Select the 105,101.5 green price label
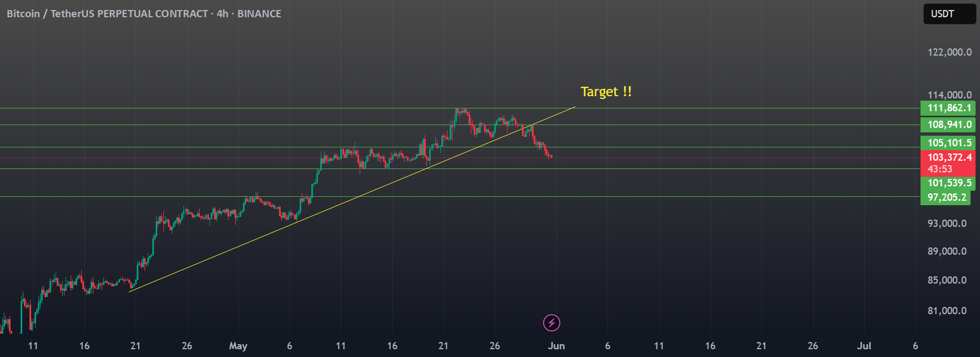 (x=948, y=143)
